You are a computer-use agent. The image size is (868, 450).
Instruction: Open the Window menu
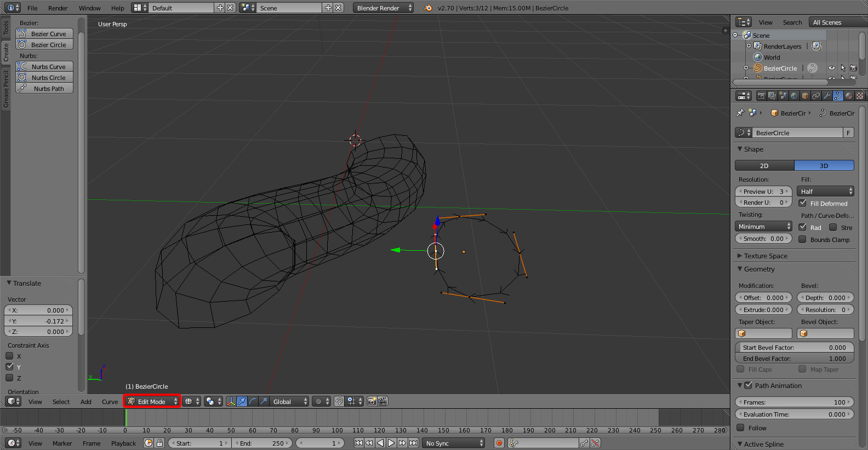(x=89, y=8)
